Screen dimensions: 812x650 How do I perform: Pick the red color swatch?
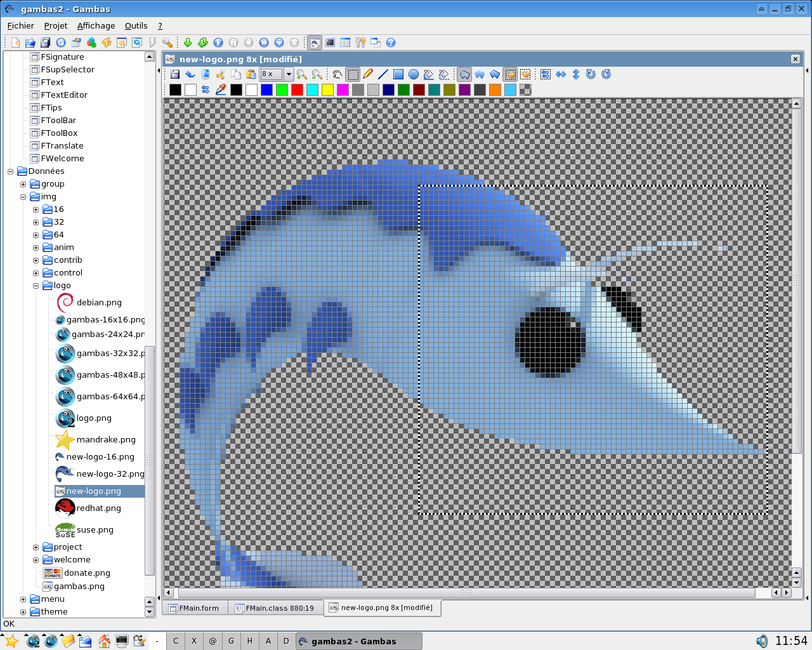(x=297, y=90)
